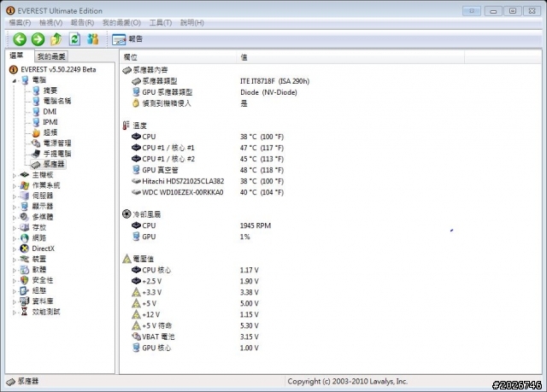Viewport: 547px width, 392px height.
Task: Open the 報告 report toolbar button
Action: click(127, 39)
